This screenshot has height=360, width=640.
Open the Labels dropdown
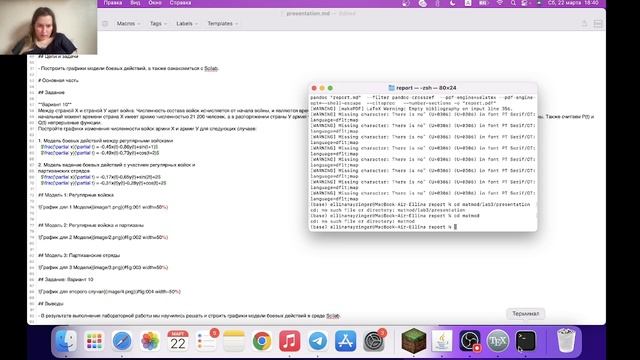coord(187,24)
